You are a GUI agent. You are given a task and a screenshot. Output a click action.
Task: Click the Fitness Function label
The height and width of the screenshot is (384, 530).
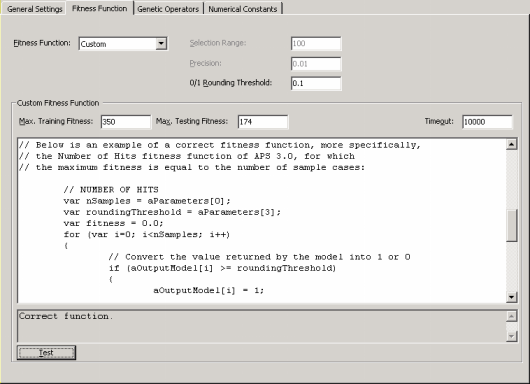coord(42,43)
